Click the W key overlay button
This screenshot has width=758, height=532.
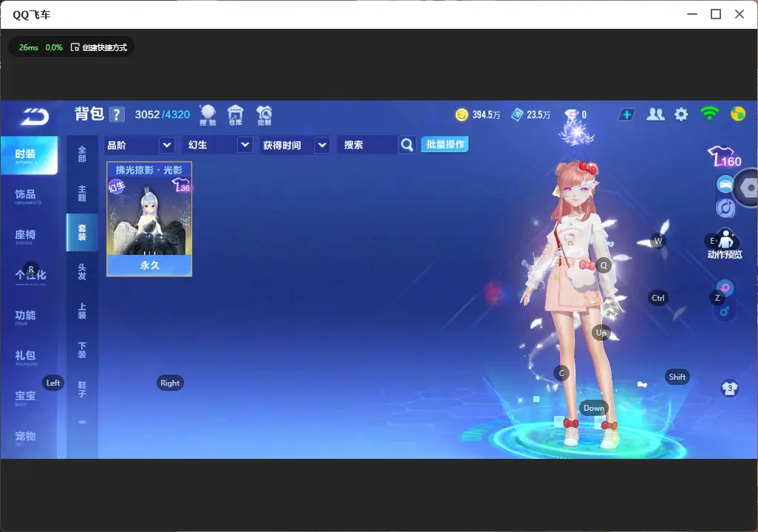tap(658, 241)
